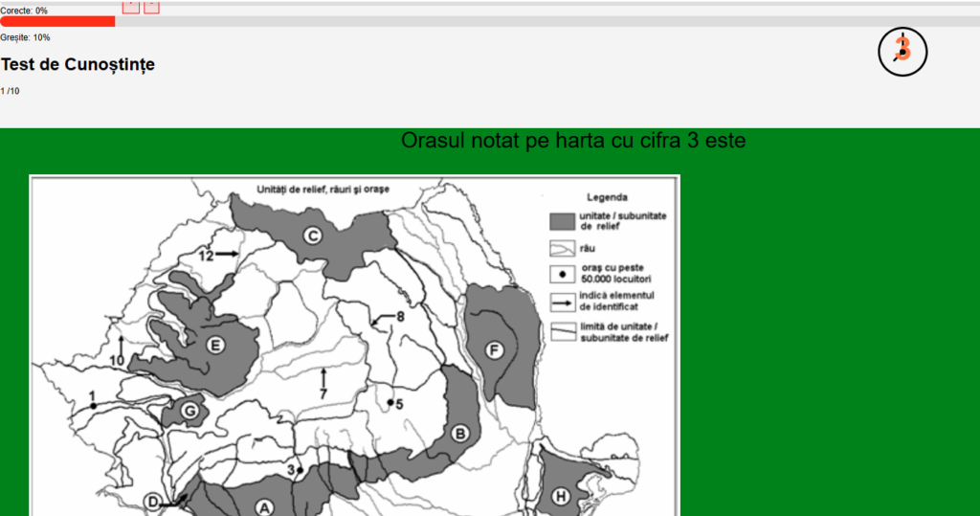Click the second small red-outlined button at top

(151, 7)
